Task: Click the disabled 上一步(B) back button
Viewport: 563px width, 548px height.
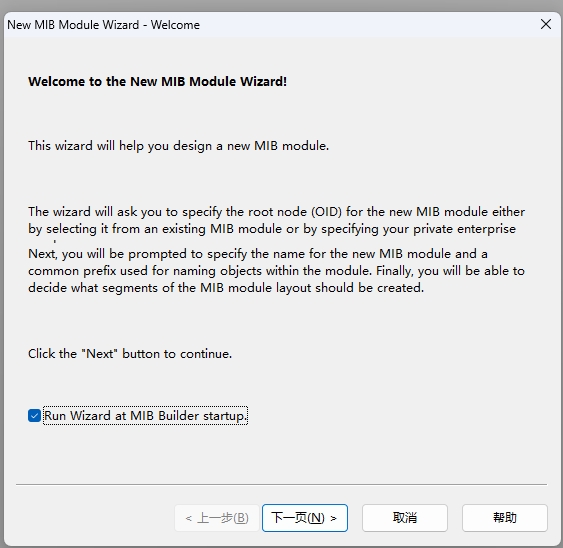Action: [x=217, y=518]
